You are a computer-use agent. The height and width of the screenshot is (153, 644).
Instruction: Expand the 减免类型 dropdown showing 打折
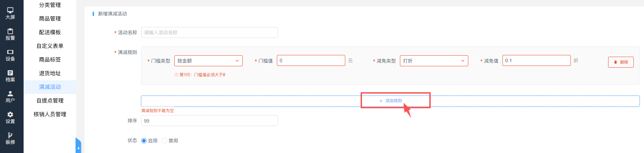(434, 61)
